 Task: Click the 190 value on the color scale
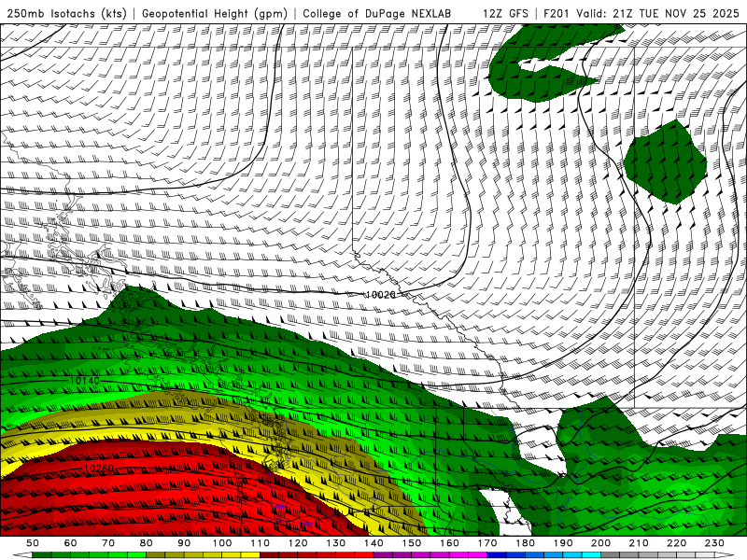(x=563, y=543)
